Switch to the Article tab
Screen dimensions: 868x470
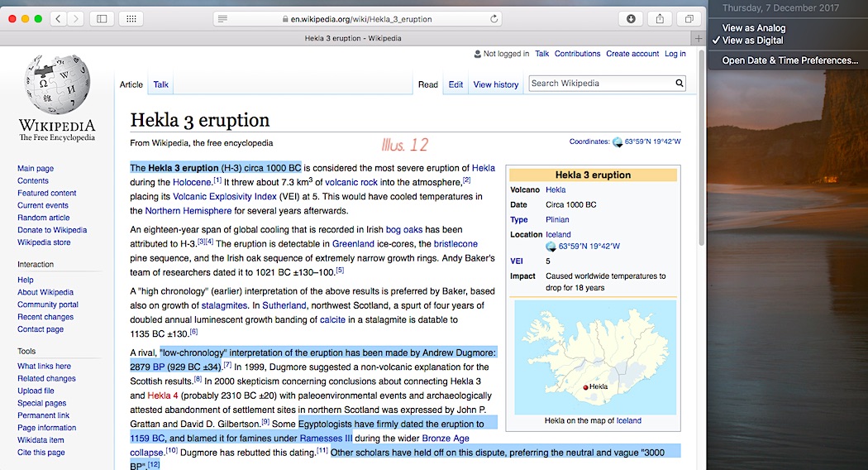point(131,84)
